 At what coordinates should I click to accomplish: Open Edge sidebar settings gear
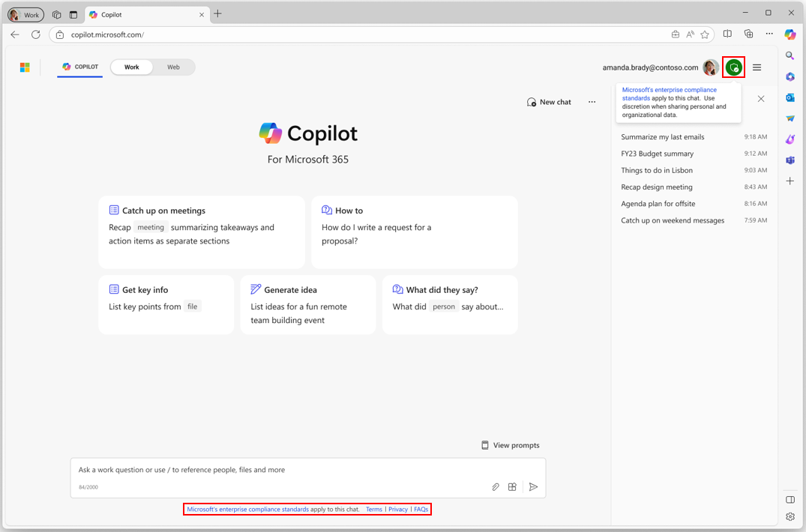click(790, 516)
